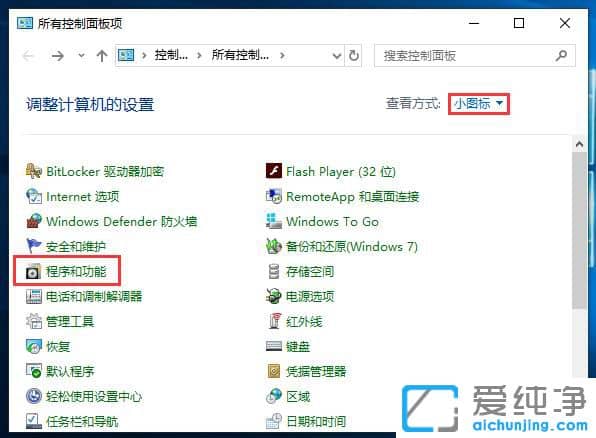Select the 所有控制... breadcrumb segment
This screenshot has width=596, height=438.
(240, 56)
